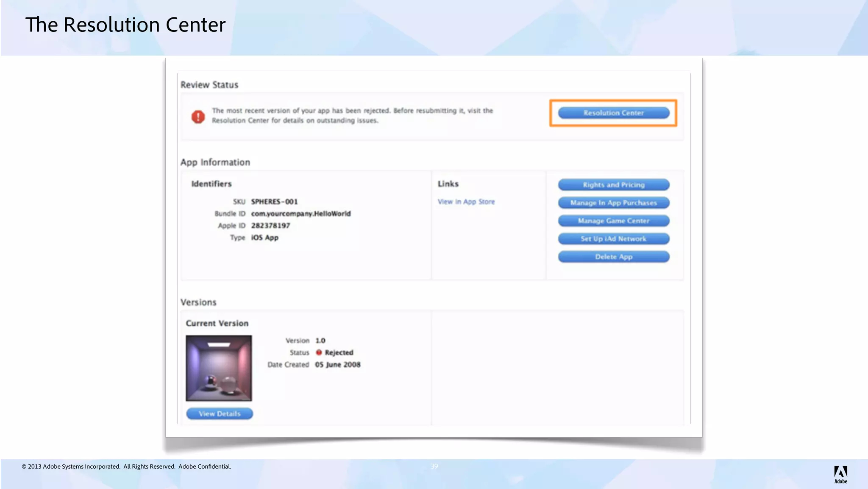This screenshot has width=868, height=489.
Task: Click the Review Status heading
Action: tap(209, 85)
